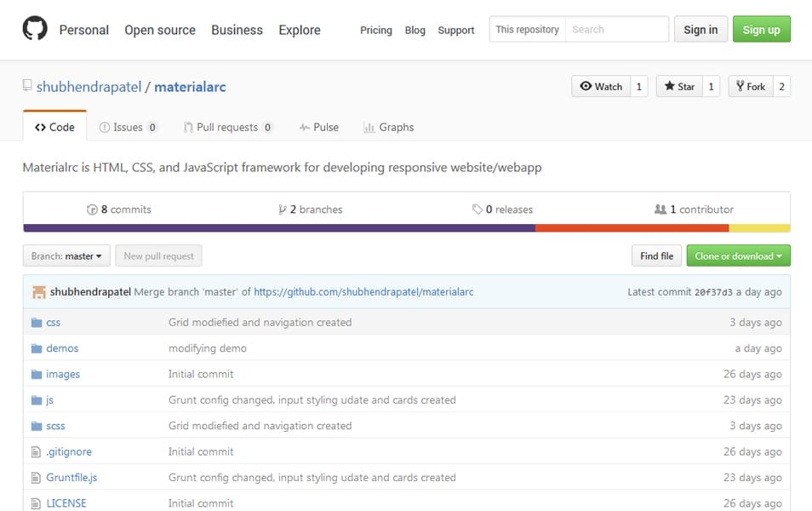This screenshot has width=812, height=511.
Task: Click the commit message in the scss row
Action: [x=260, y=426]
